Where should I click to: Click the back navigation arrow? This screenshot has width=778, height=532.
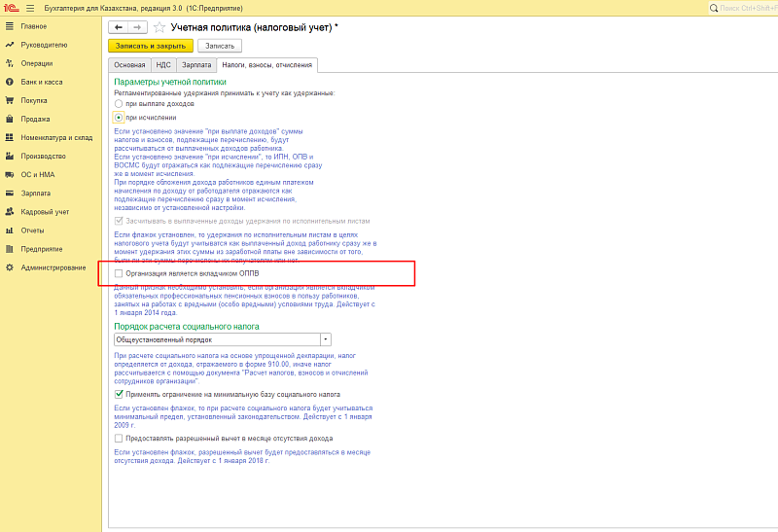tap(119, 27)
